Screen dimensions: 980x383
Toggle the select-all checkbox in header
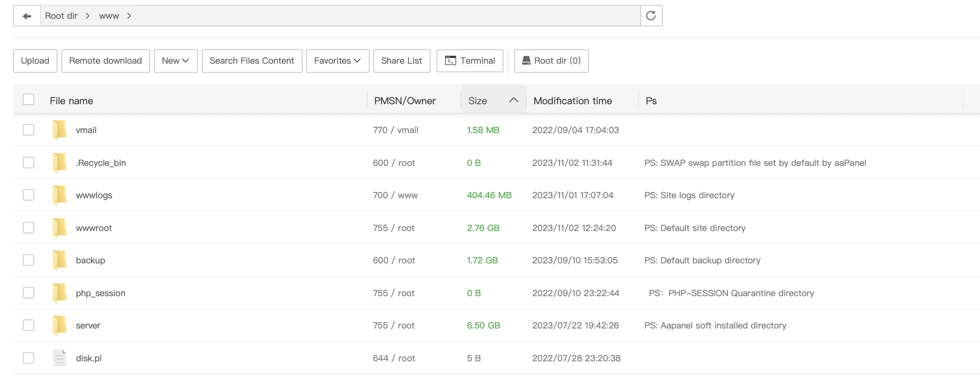pos(28,99)
